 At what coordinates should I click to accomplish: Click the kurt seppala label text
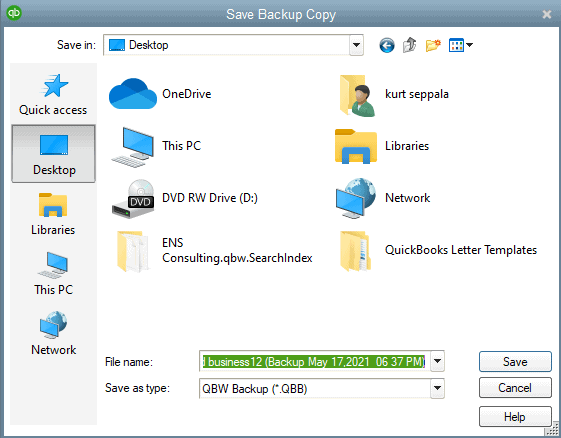pos(417,94)
